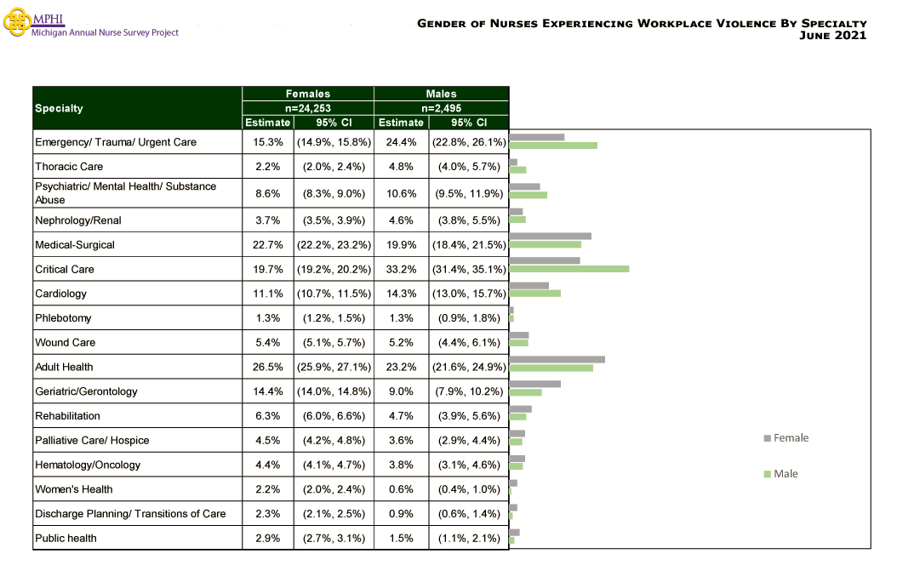Select the Males column header
897x588 pixels.
pos(440,94)
